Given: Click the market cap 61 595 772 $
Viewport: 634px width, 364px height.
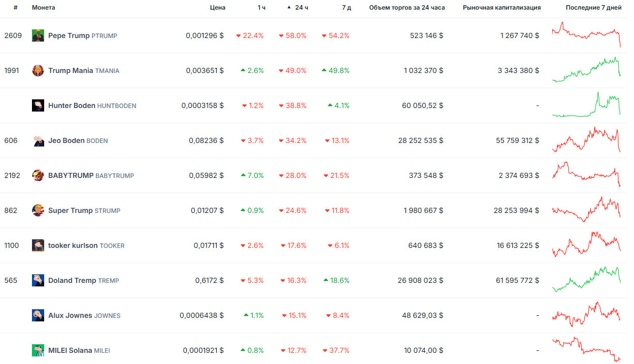Looking at the screenshot, I should (518, 280).
